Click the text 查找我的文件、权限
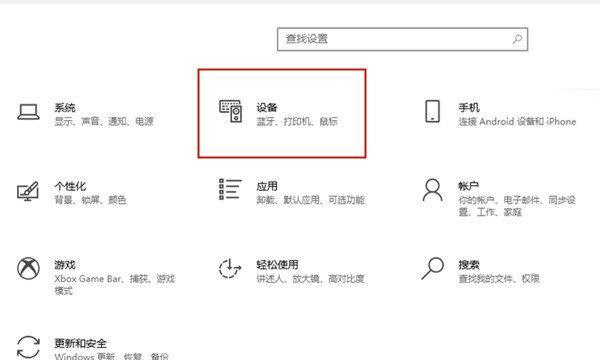This screenshot has width=600, height=360. pos(499,279)
